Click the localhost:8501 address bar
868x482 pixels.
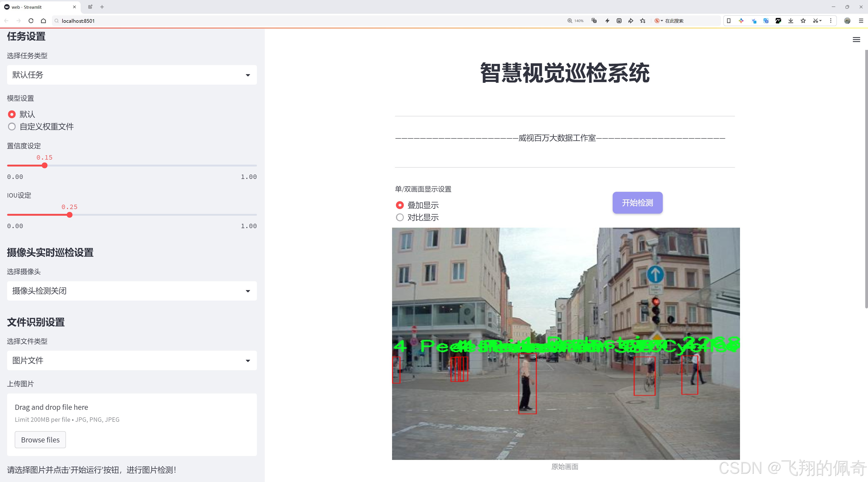tap(303, 20)
